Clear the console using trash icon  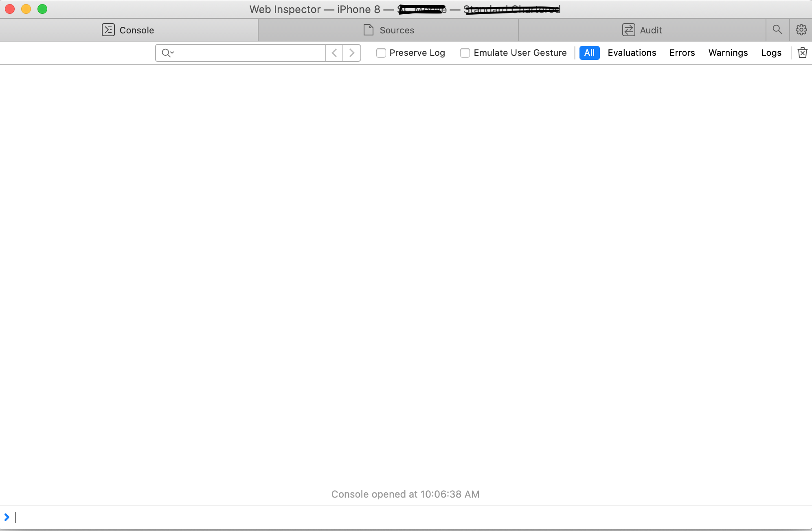(x=802, y=53)
